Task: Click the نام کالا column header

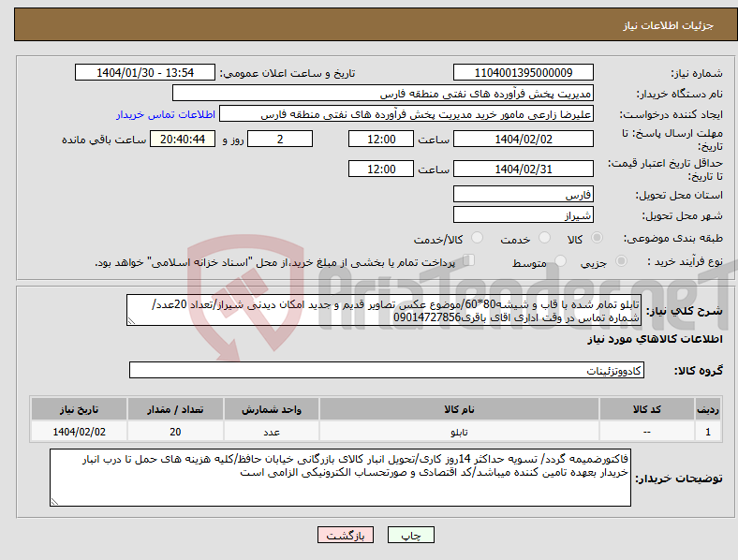Action: pos(459,409)
